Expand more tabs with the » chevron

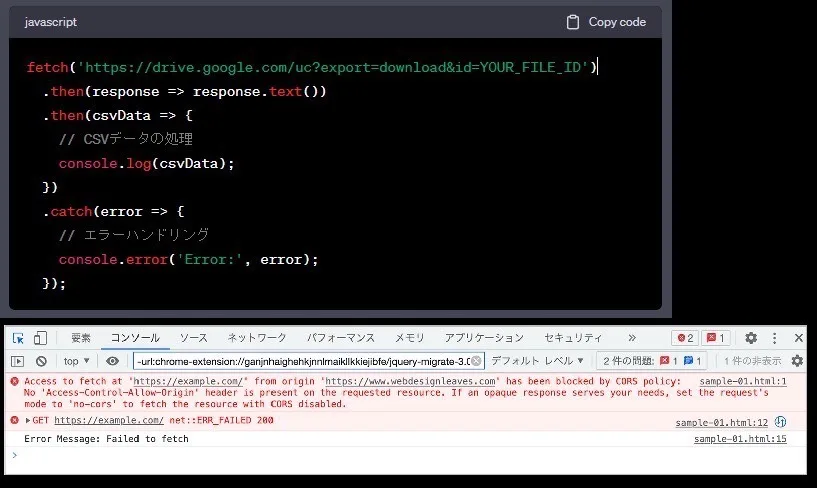point(631,338)
